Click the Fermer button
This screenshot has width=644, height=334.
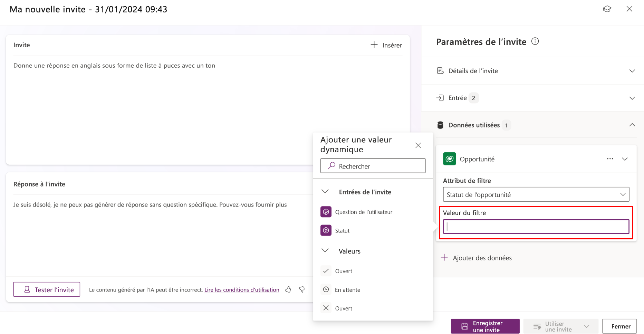point(619,326)
